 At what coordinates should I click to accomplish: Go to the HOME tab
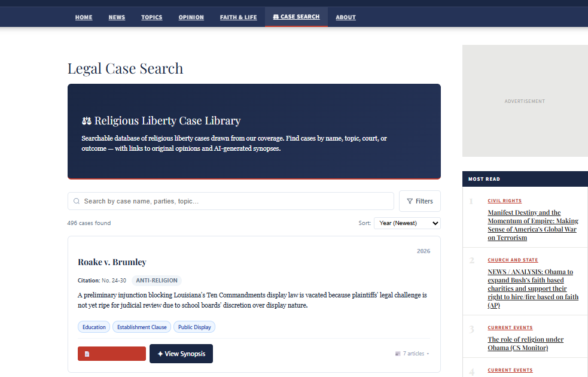click(84, 17)
